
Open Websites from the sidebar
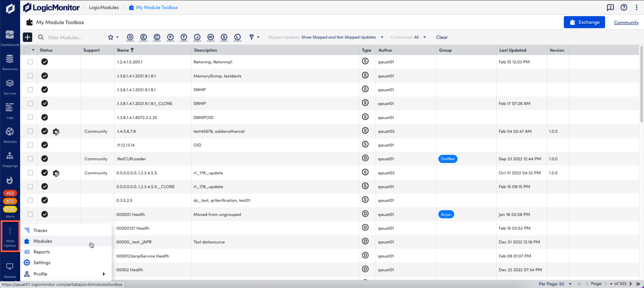[x=10, y=134]
